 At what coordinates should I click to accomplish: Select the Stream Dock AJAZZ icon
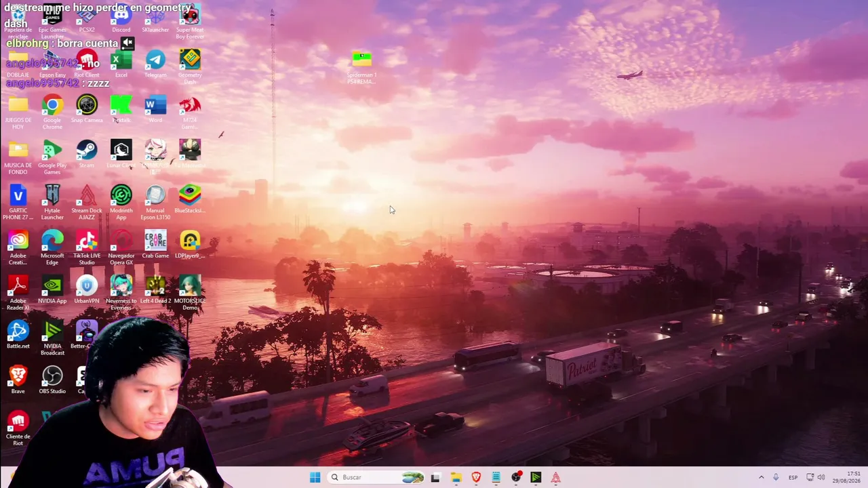[87, 202]
